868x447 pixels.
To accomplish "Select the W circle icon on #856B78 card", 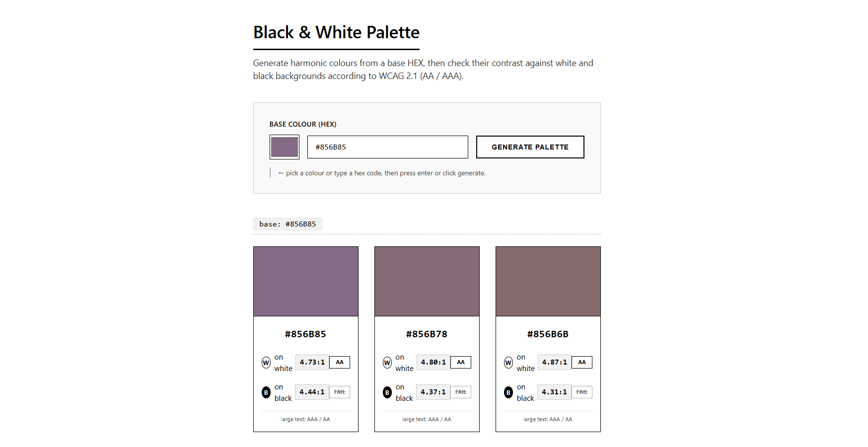I will [x=387, y=362].
